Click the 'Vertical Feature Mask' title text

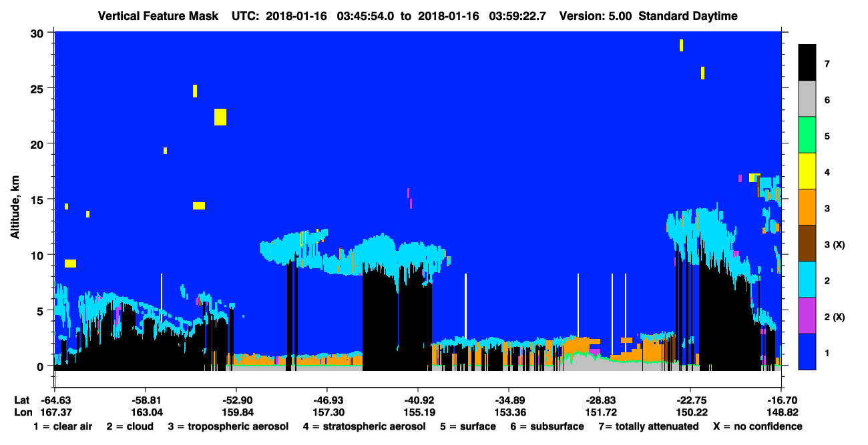coord(158,16)
